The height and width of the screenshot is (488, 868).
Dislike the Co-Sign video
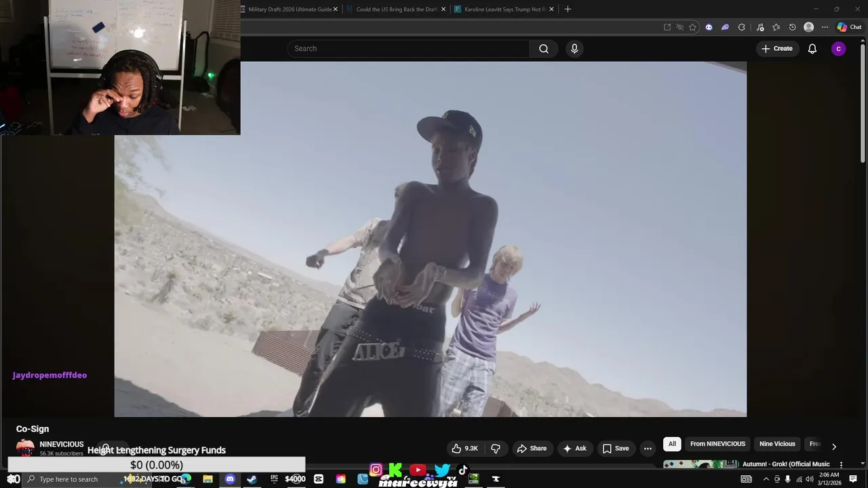(x=496, y=448)
